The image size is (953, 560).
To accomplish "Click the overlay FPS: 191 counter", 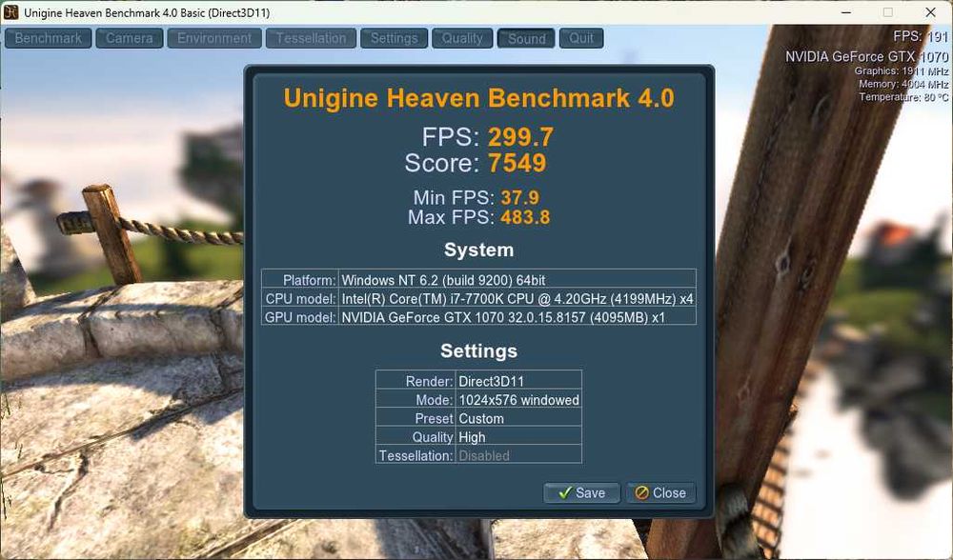I will pyautogui.click(x=921, y=36).
